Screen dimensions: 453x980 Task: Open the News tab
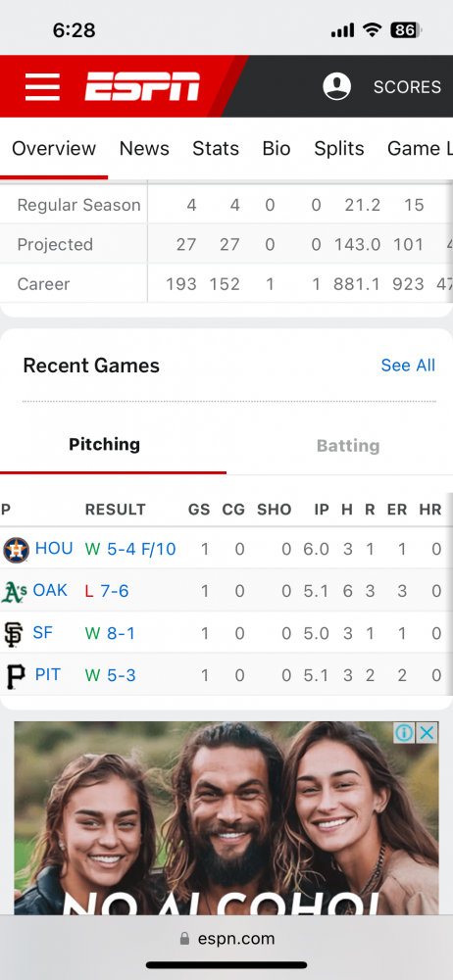click(144, 149)
